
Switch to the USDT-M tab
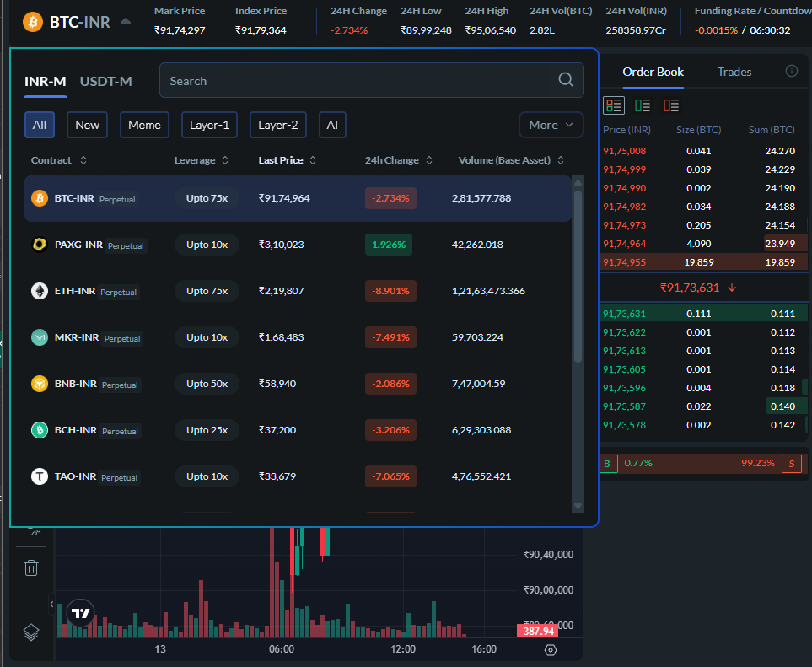click(105, 81)
